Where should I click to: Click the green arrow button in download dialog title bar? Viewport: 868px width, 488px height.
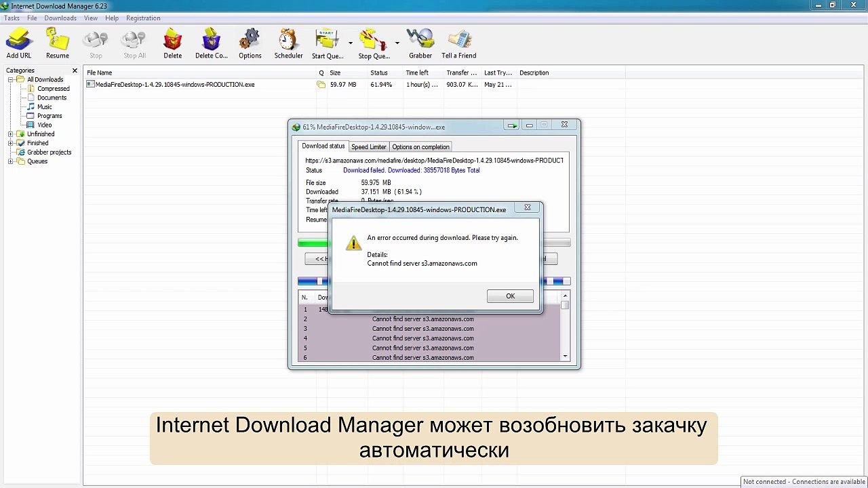click(513, 125)
